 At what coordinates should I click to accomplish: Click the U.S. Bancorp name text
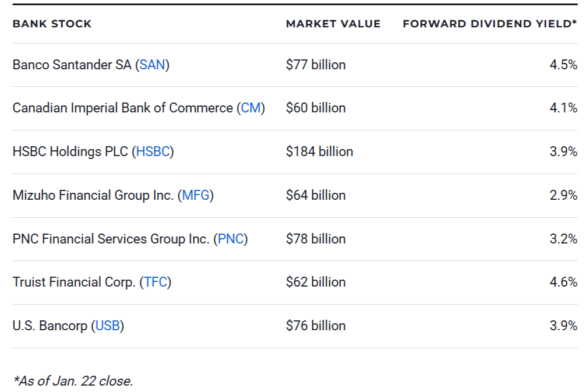pyautogui.click(x=50, y=326)
